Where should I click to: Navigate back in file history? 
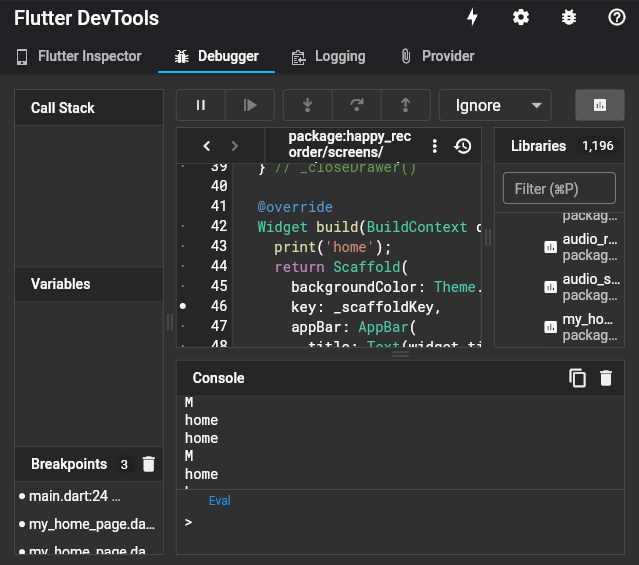point(207,146)
